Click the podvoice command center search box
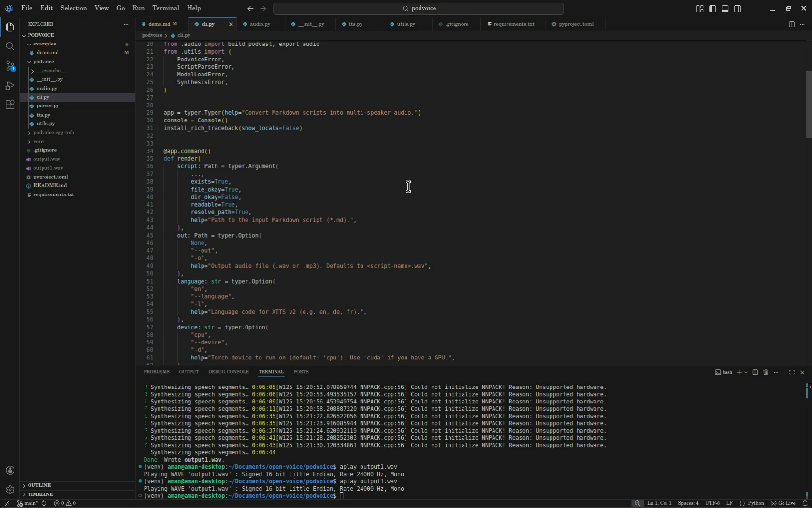812x508 pixels. point(419,8)
